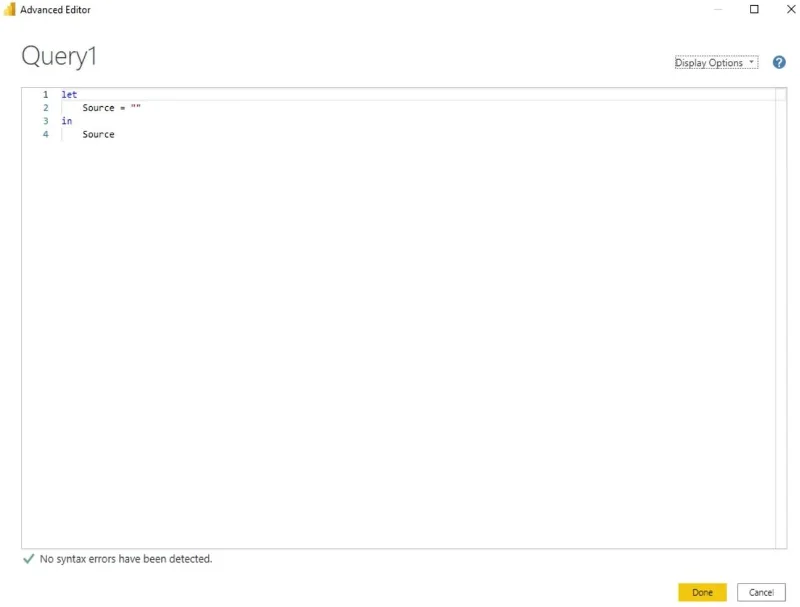Click the 'in' keyword on line 3
800x607 pixels.
click(67, 121)
